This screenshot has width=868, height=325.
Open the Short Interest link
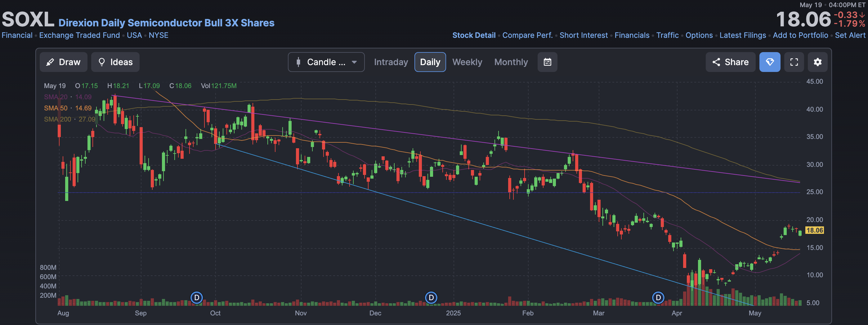(584, 35)
